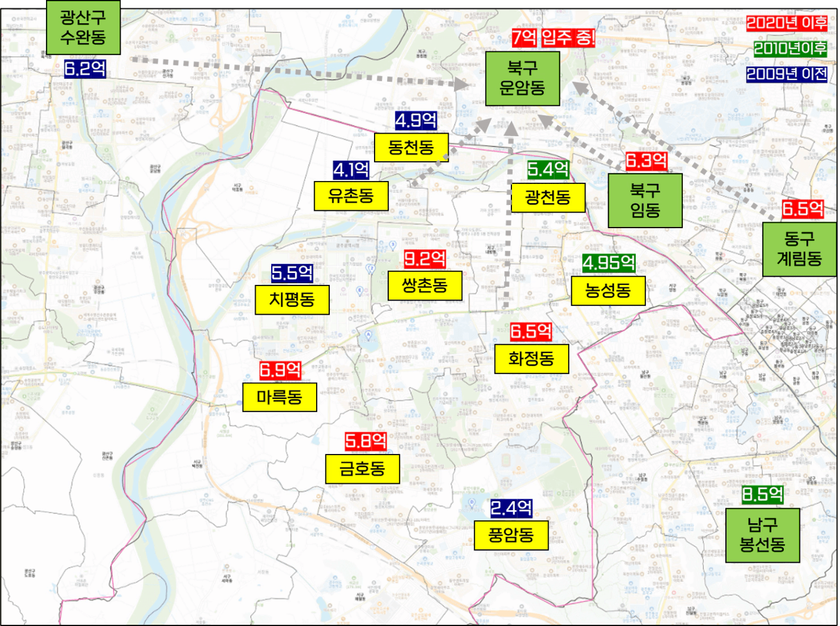The width and height of the screenshot is (840, 626).
Task: Click the 치평동 neighborhood label
Action: [x=292, y=300]
